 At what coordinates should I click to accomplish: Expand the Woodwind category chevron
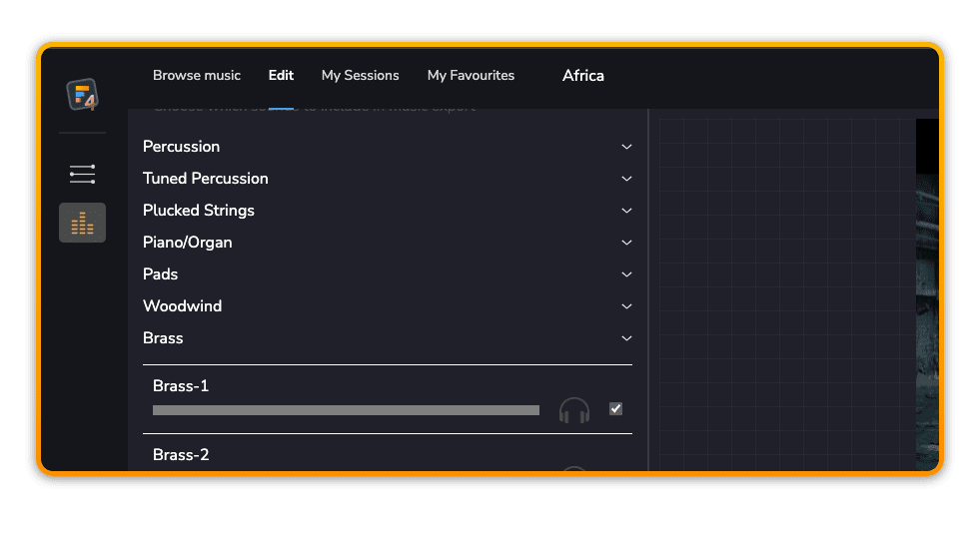point(626,306)
